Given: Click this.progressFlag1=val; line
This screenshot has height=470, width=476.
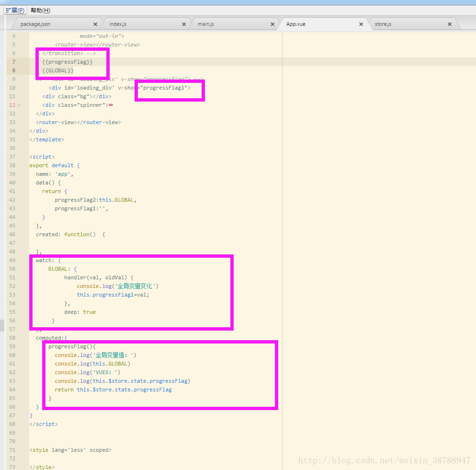Looking at the screenshot, I should (113, 295).
